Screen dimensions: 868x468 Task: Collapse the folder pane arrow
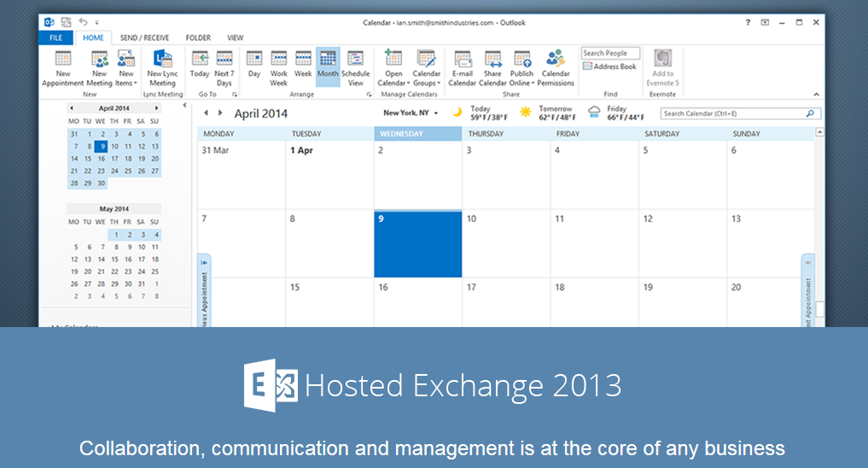pyautogui.click(x=184, y=105)
